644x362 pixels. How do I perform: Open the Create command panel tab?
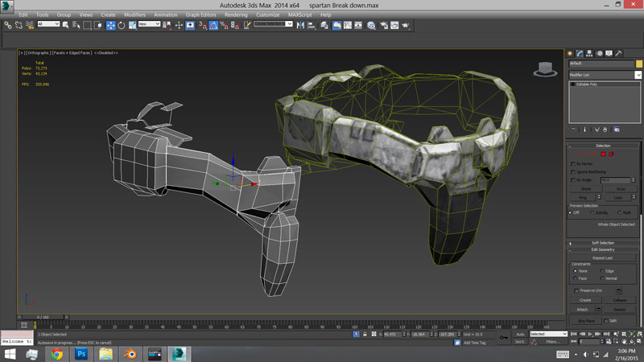[x=570, y=53]
